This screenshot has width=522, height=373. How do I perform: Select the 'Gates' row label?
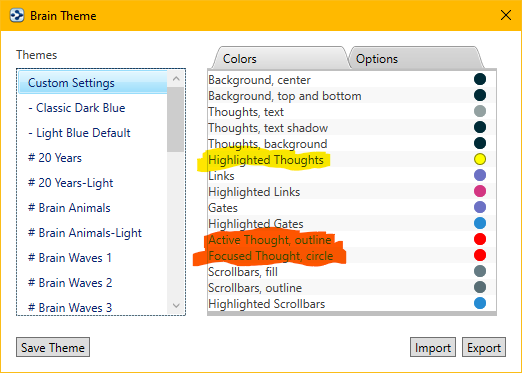[223, 208]
